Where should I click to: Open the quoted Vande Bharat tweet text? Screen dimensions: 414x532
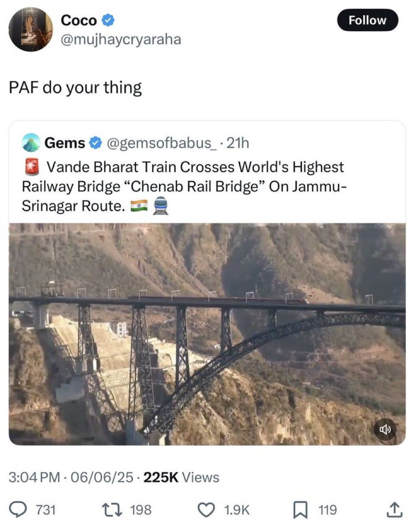[183, 187]
